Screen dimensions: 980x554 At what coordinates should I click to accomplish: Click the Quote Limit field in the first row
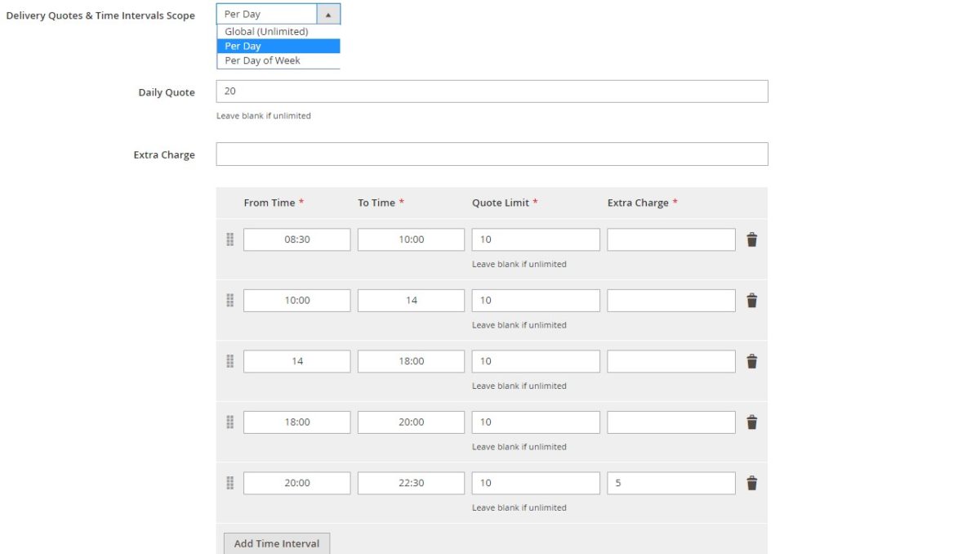535,239
